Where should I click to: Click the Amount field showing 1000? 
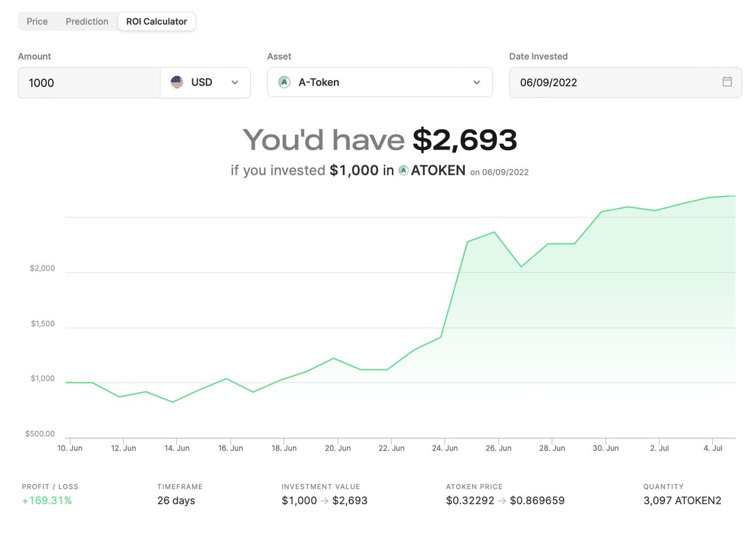(x=89, y=83)
